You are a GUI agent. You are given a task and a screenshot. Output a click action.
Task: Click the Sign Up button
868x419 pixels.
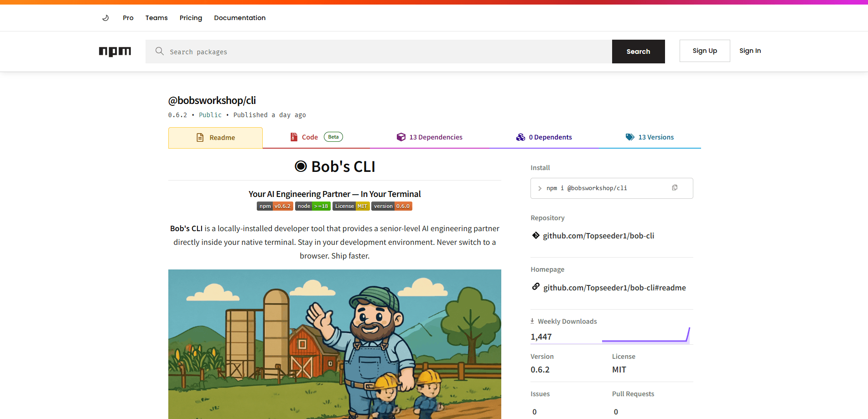(x=705, y=51)
